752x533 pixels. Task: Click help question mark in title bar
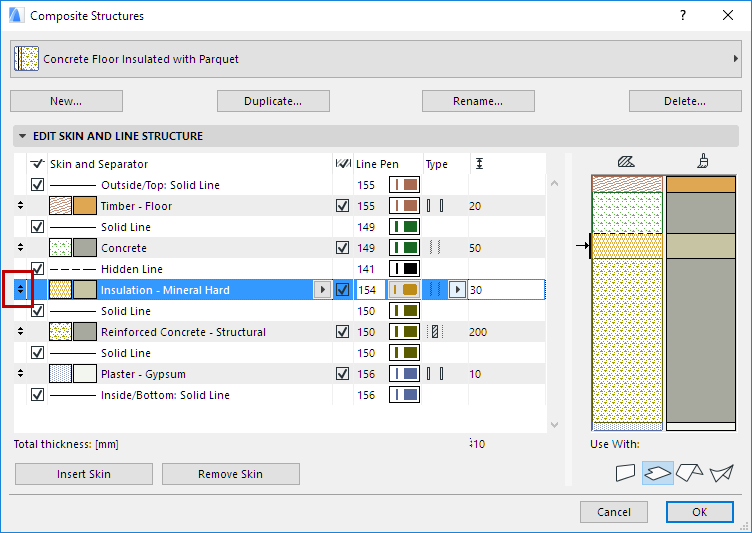[x=683, y=15]
